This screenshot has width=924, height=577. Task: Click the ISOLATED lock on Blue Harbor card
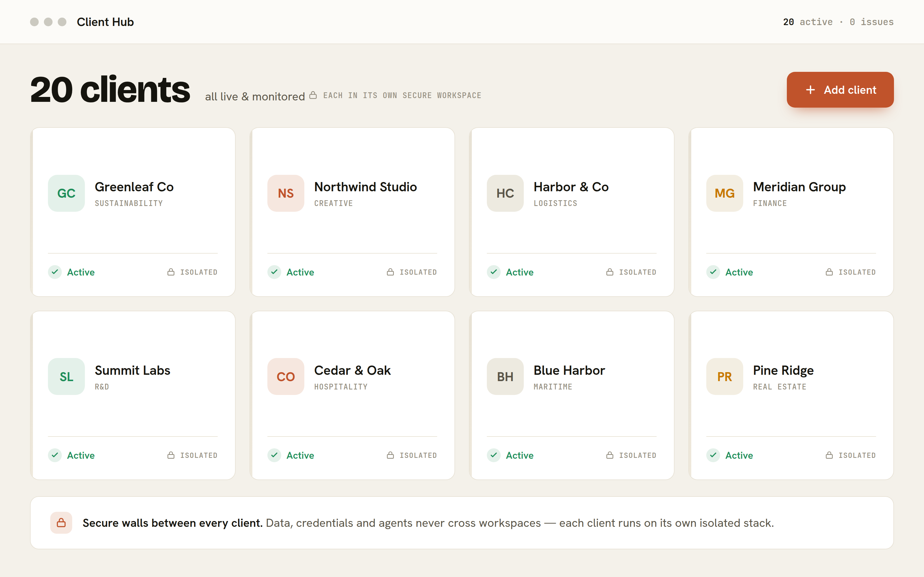pyautogui.click(x=610, y=455)
